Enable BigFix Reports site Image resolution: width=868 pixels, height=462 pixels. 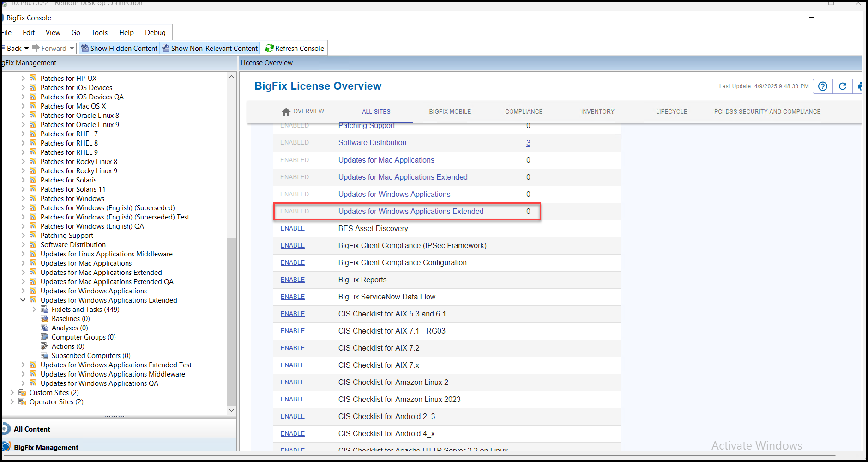(292, 280)
